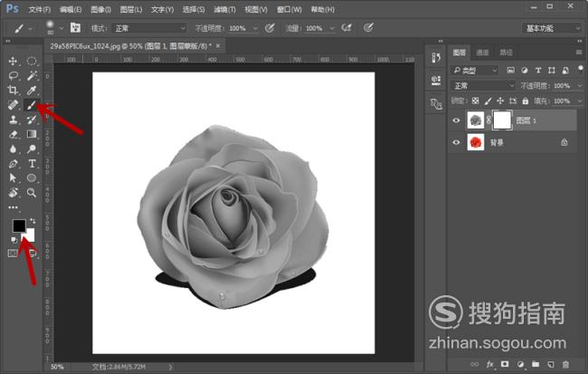This screenshot has height=374, width=588.
Task: Open the layer blend mode 正常 dropdown
Action: click(483, 86)
